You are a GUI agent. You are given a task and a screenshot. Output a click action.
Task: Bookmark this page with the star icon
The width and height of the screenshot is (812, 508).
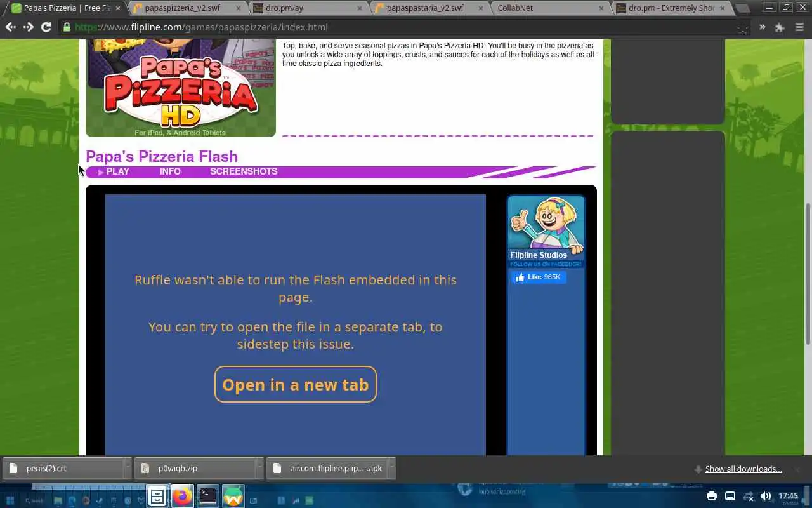(x=743, y=27)
